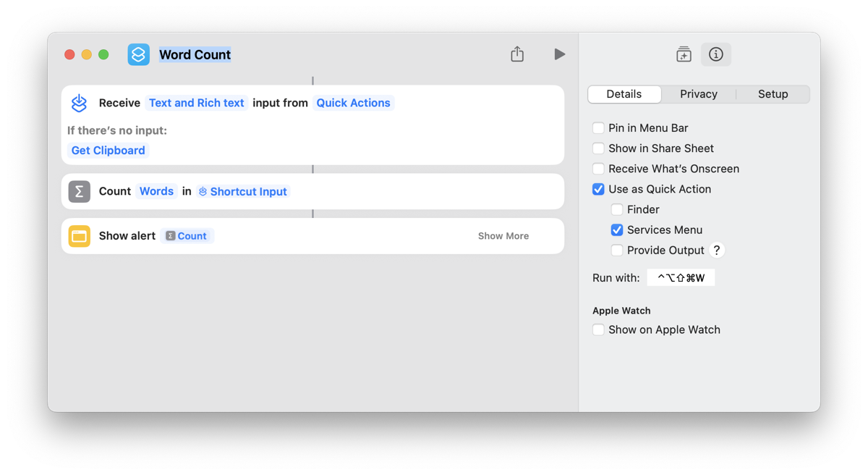The width and height of the screenshot is (868, 475).
Task: Click the help question mark beside Provide Output
Action: tap(716, 250)
